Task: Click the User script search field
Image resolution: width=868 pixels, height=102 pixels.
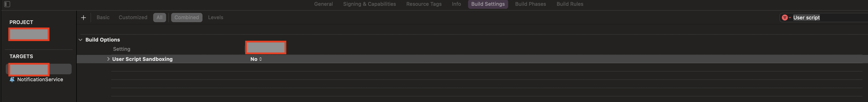Action: 829,18
